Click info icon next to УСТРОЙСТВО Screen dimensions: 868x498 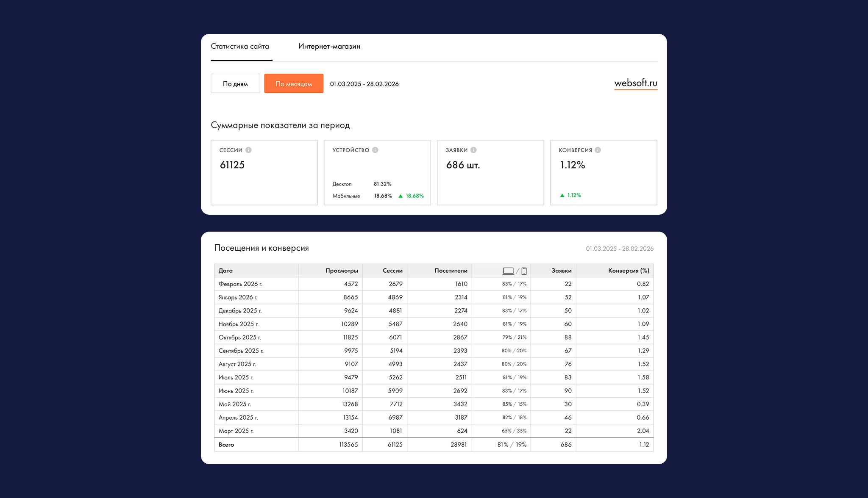(375, 150)
